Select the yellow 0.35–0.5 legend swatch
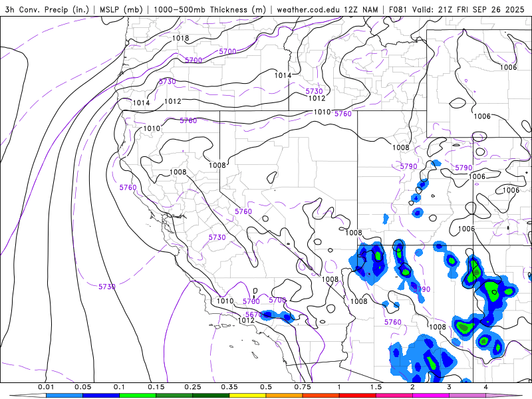This screenshot has width=532, height=399. 247,396
